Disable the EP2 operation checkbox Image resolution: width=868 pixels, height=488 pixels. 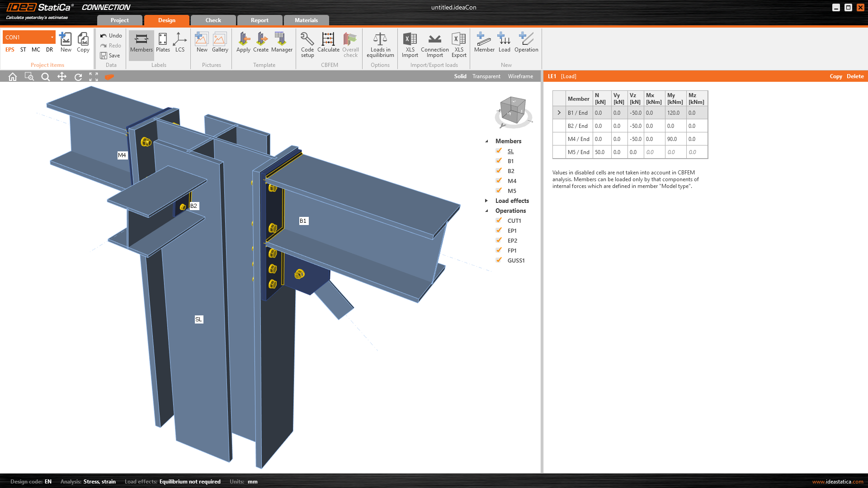pyautogui.click(x=499, y=240)
